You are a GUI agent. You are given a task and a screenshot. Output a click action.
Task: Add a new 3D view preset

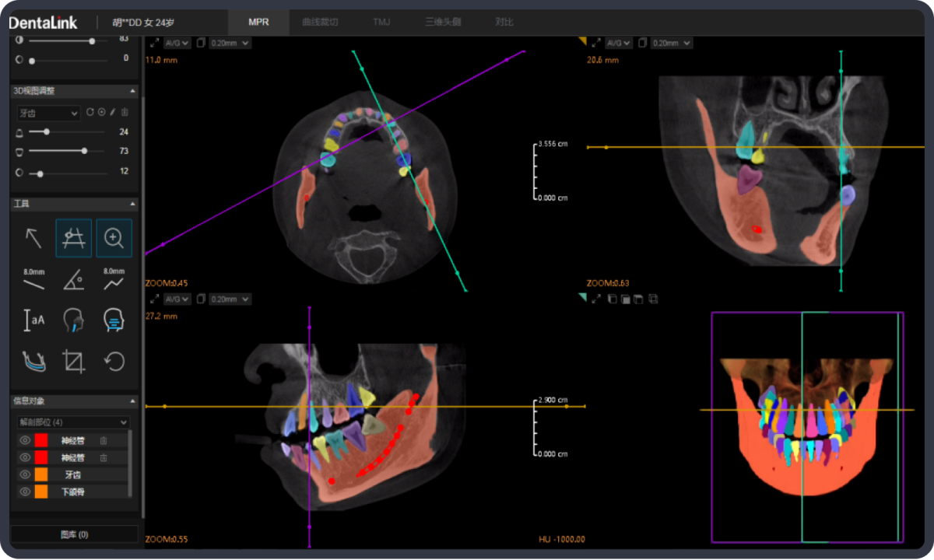point(102,113)
